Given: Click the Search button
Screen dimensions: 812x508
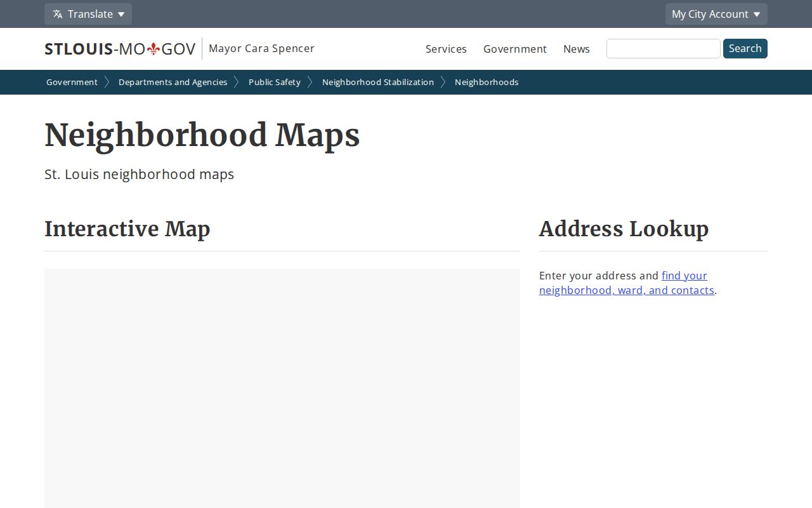Looking at the screenshot, I should [x=745, y=48].
